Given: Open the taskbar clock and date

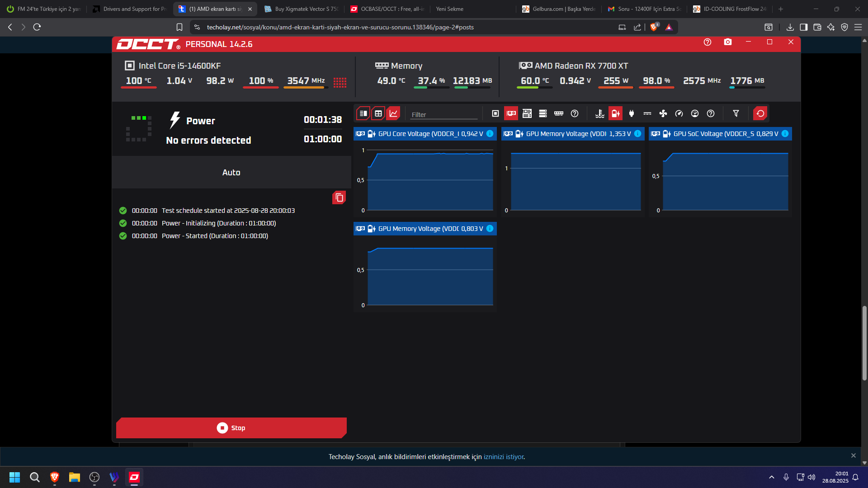Looking at the screenshot, I should pyautogui.click(x=835, y=477).
